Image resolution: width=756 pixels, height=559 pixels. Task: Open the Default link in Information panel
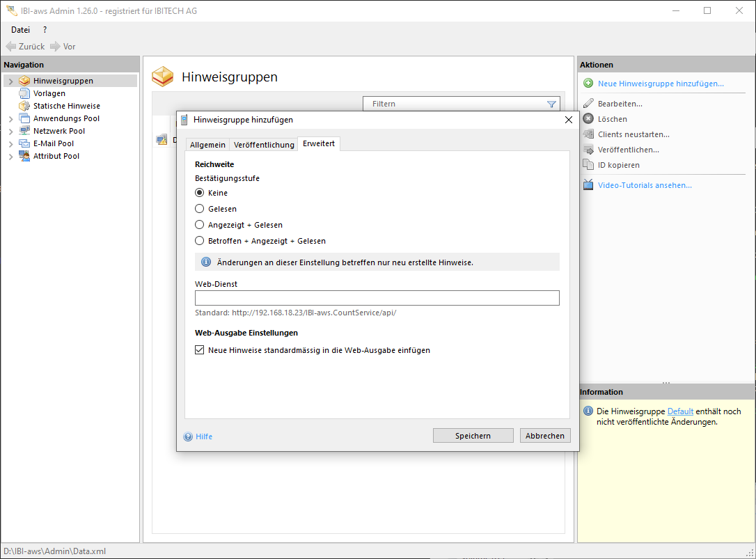[680, 411]
